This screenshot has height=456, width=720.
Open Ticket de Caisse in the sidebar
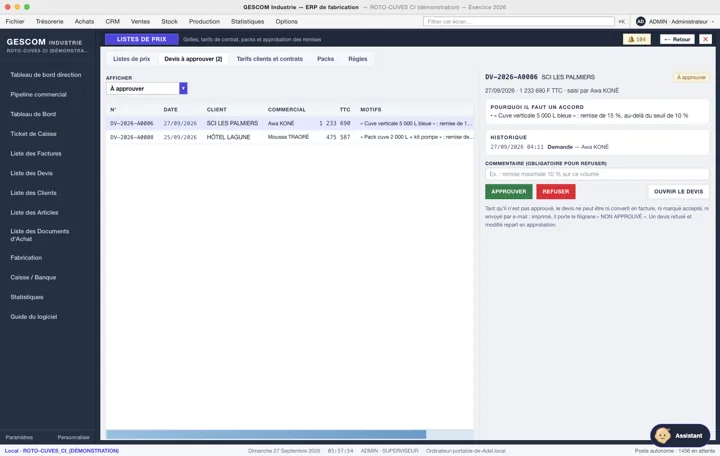[x=34, y=134]
